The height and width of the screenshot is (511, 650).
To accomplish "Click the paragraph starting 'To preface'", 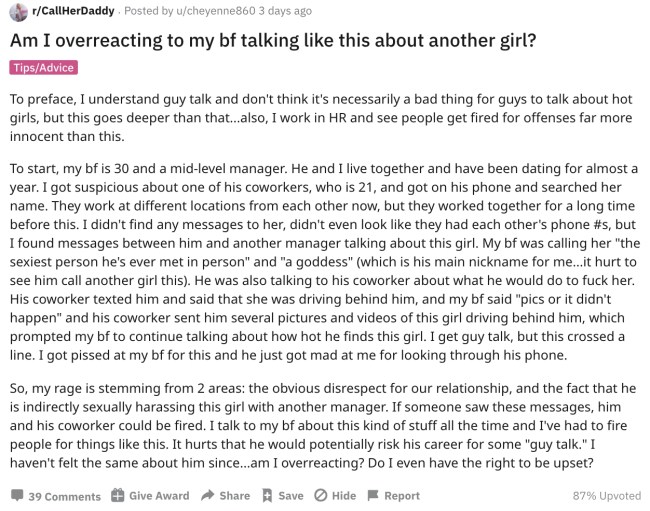I will (x=321, y=118).
